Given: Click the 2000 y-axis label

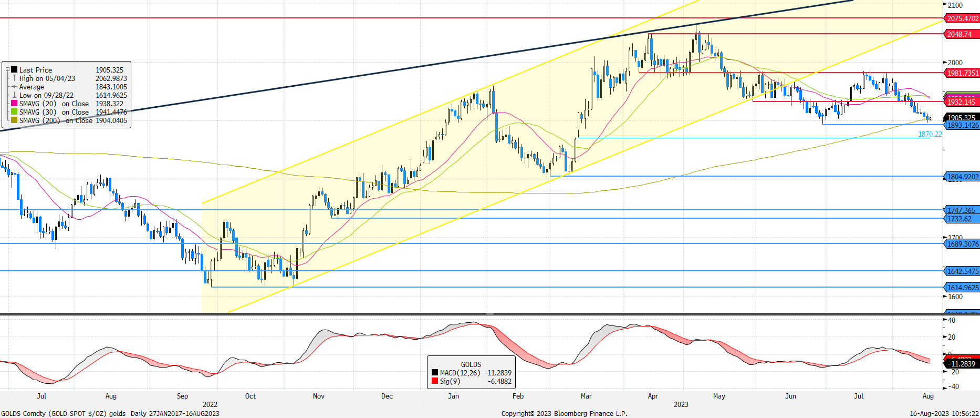Looking at the screenshot, I should tap(955, 63).
